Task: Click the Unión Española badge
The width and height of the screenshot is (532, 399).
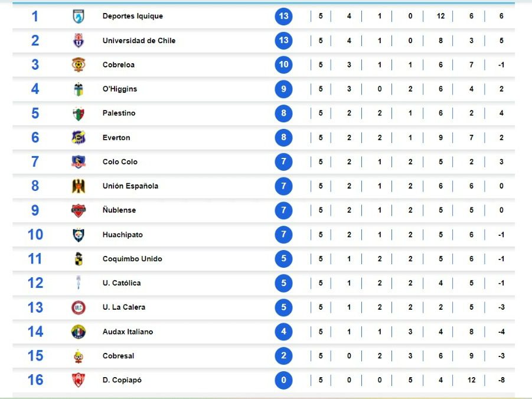Action: [79, 186]
